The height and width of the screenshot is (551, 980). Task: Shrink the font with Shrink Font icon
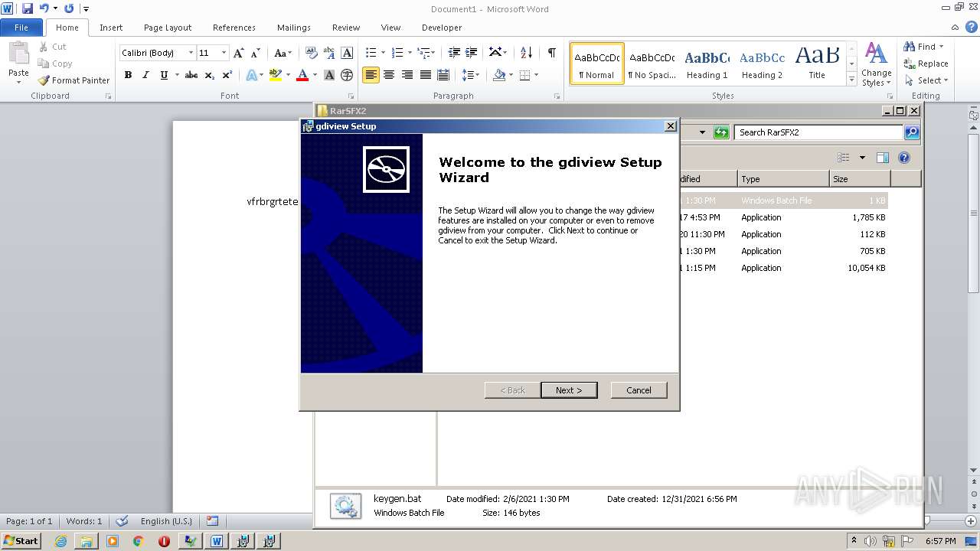pyautogui.click(x=256, y=53)
